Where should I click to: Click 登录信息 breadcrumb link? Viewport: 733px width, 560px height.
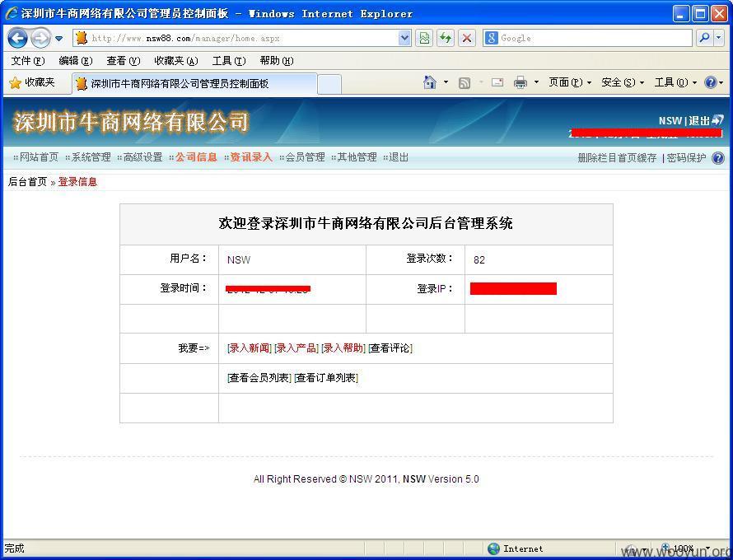pos(77,182)
